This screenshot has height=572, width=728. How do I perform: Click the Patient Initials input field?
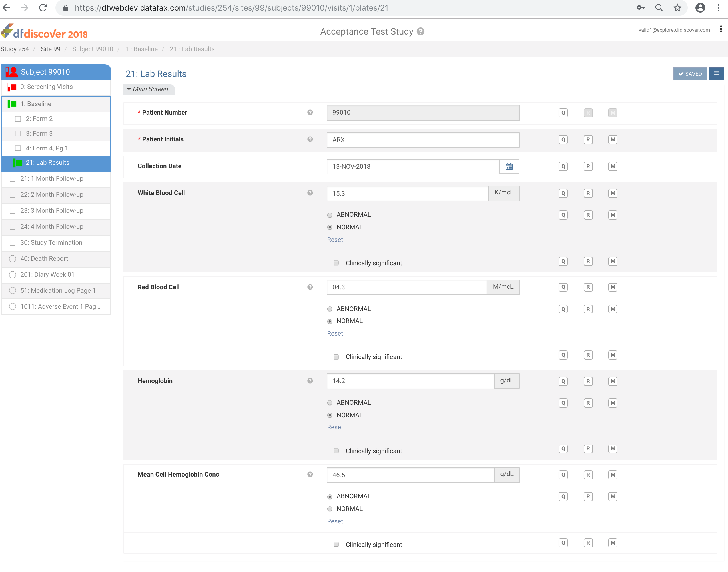point(423,140)
